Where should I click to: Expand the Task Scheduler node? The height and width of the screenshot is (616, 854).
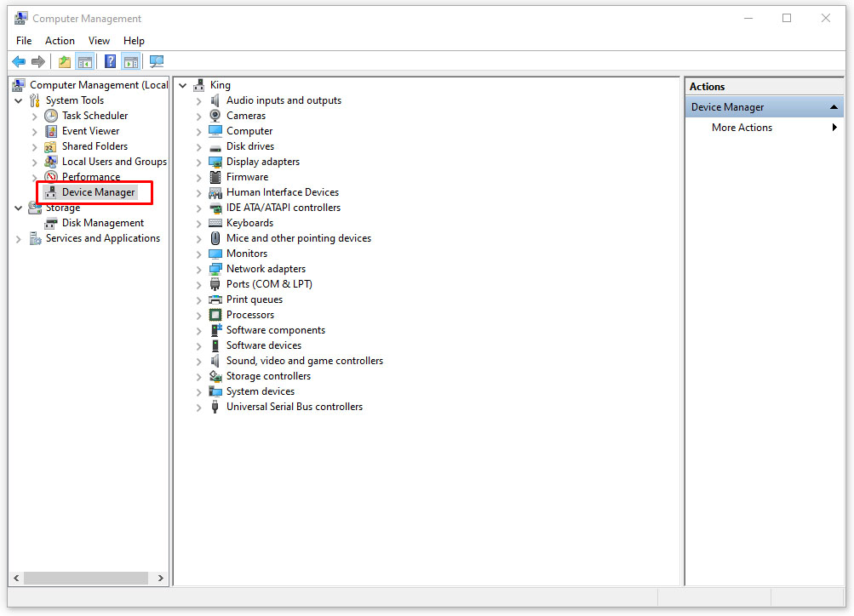pos(34,117)
